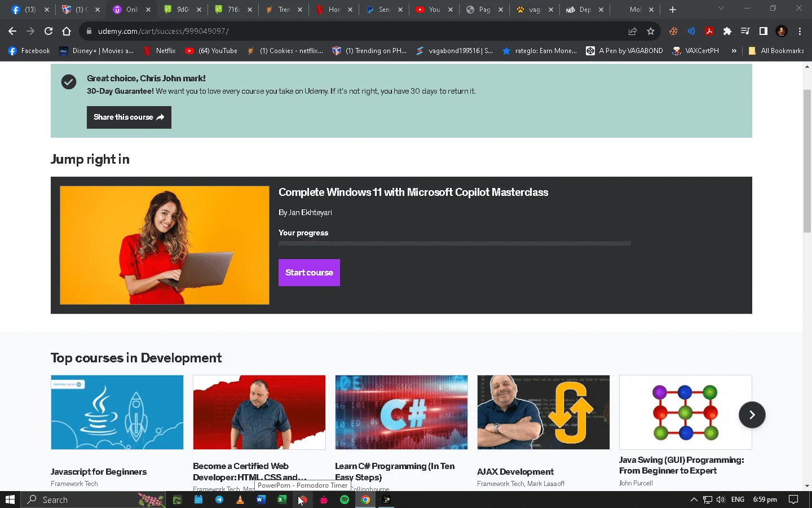Open the All Bookmarks folder
Screen dimensions: 812x508
[776, 51]
